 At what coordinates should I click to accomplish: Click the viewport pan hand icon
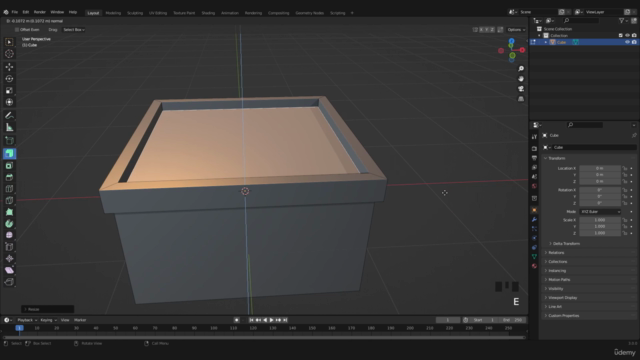point(521,79)
